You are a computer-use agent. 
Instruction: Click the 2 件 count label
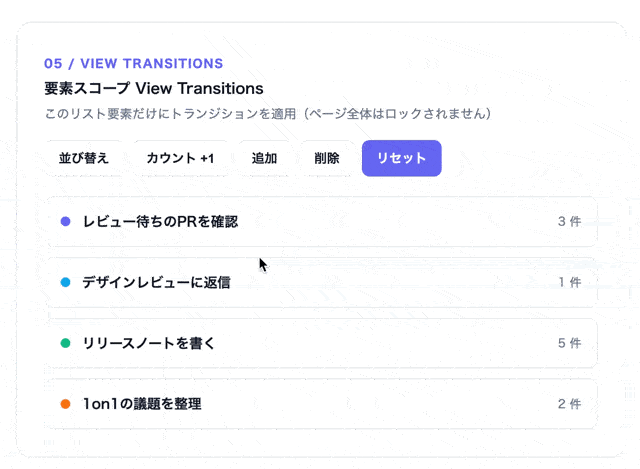coord(569,404)
